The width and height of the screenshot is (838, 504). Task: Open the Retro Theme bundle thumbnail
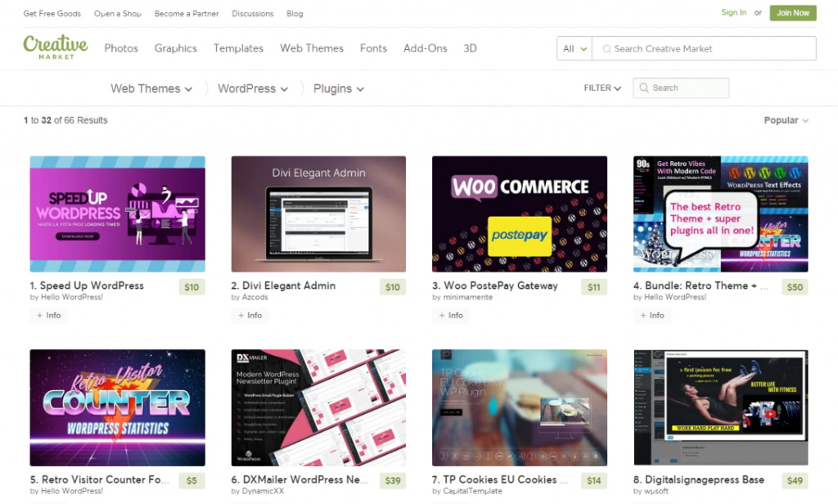click(720, 214)
